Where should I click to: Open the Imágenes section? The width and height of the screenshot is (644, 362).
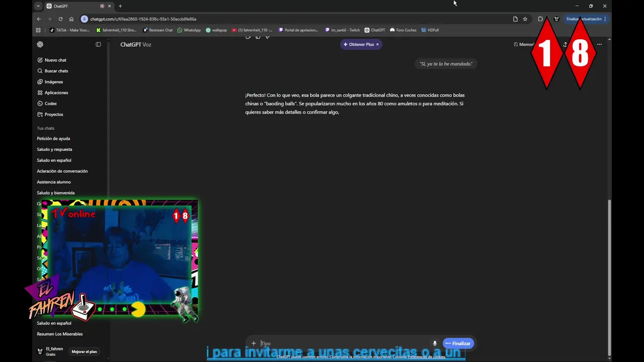tap(53, 82)
